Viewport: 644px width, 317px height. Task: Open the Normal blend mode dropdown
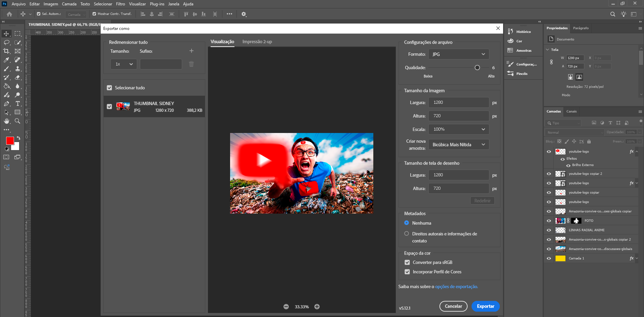click(x=574, y=132)
